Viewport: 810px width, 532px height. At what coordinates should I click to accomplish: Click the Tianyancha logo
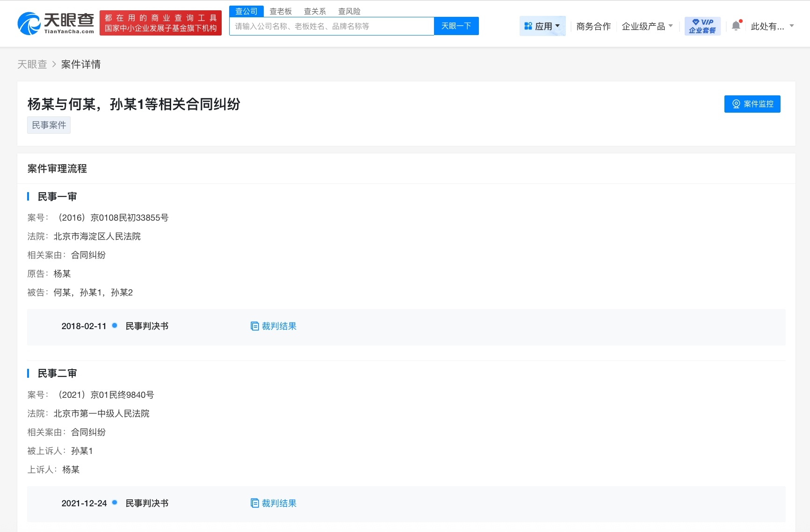(x=55, y=22)
